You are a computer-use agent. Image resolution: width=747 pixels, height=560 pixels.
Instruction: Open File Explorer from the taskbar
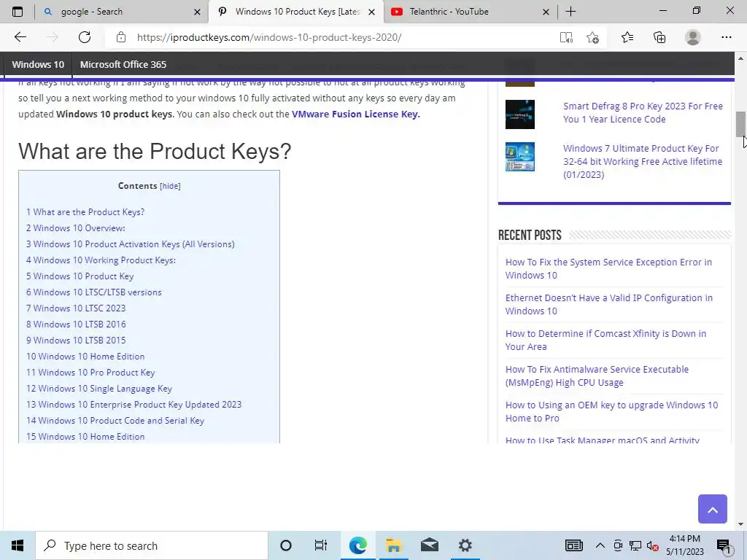(393, 545)
